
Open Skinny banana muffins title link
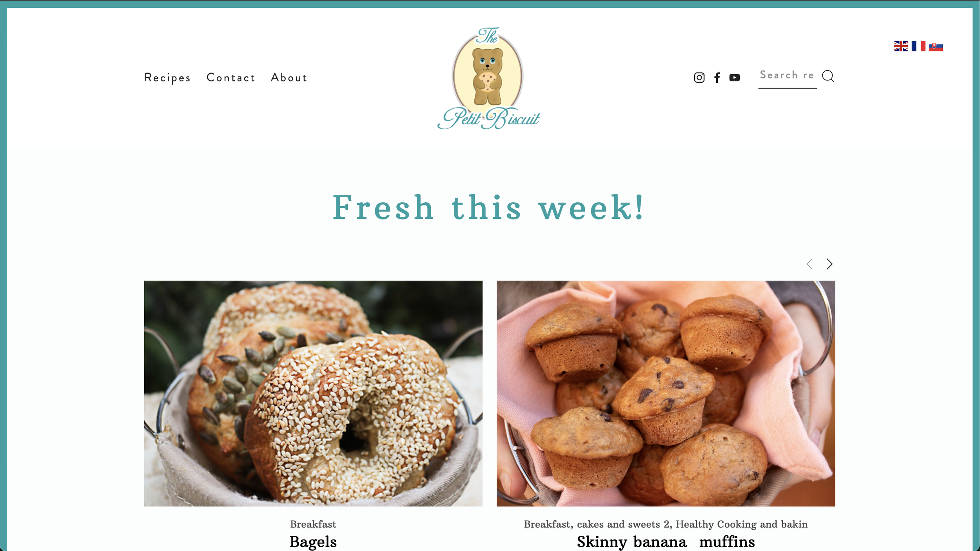[666, 542]
